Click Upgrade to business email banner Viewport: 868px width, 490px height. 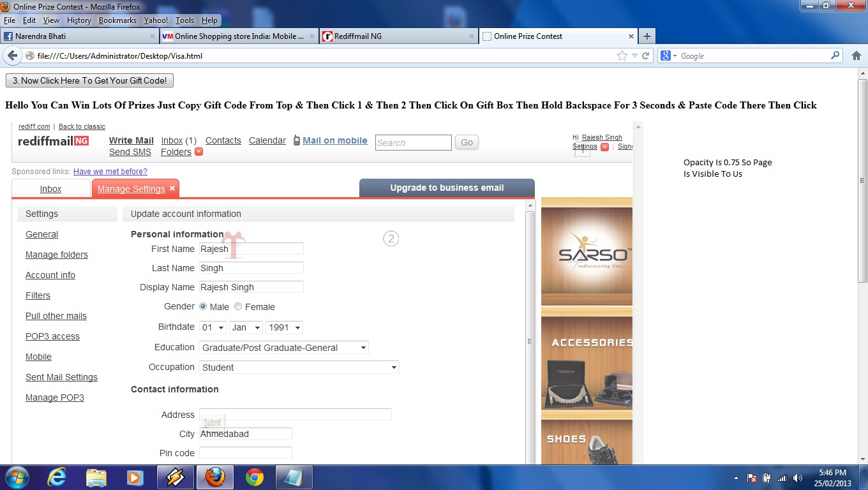[x=447, y=188]
